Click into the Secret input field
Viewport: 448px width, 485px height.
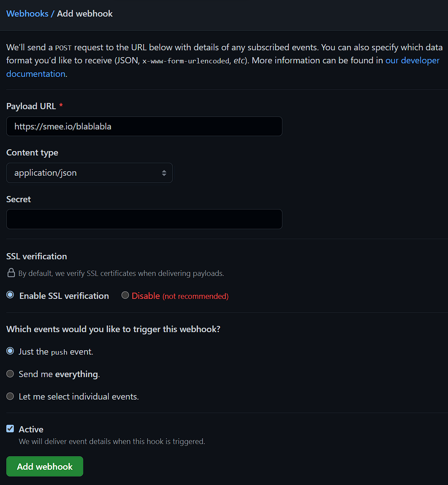click(144, 219)
